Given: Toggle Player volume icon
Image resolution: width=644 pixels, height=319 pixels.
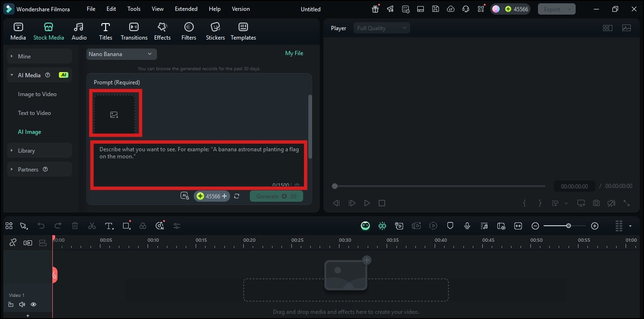Looking at the screenshot, I should (x=611, y=203).
